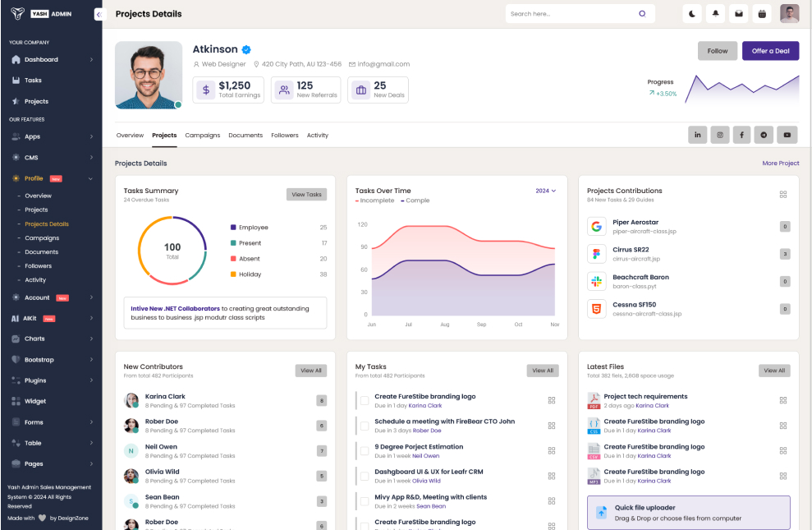Switch to the Campaigns tab
This screenshot has height=530, width=812.
point(203,136)
